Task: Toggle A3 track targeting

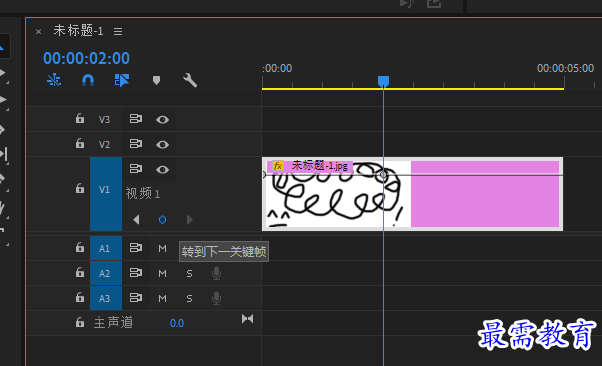Action: click(x=106, y=298)
